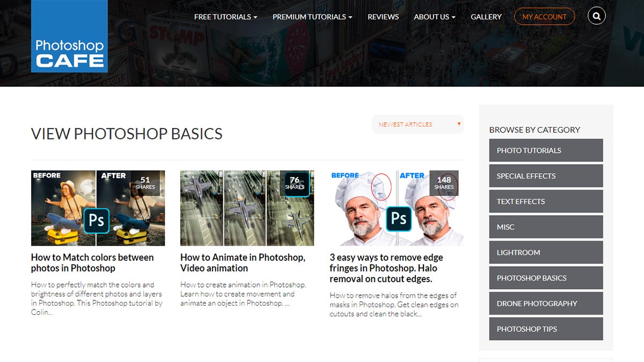
Task: Open the airplane animation tutorial thumbnail
Action: click(247, 208)
